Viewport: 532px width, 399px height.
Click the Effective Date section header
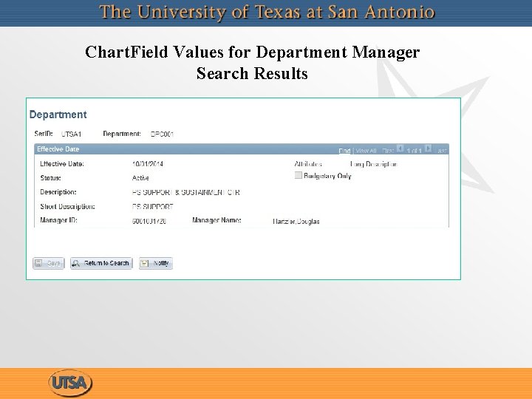click(58, 149)
